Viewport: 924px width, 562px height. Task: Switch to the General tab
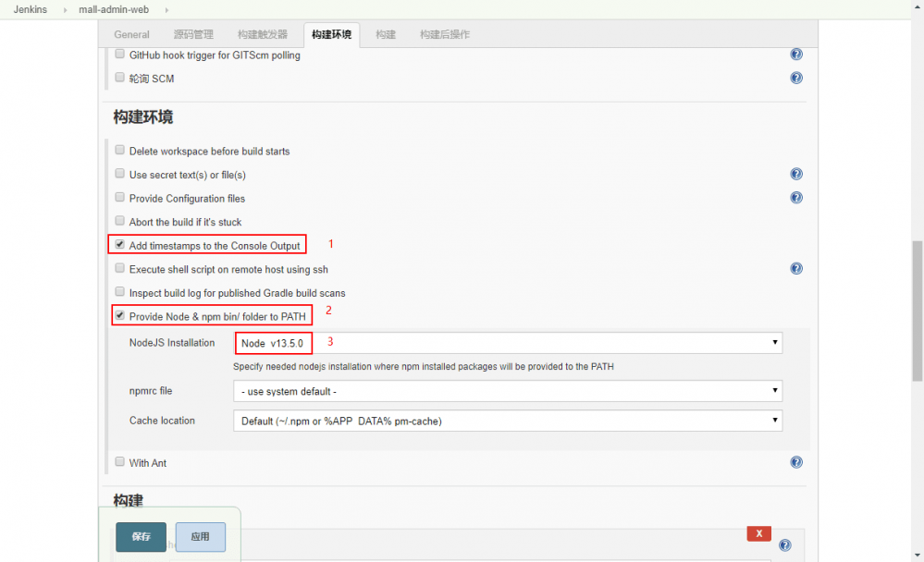tap(131, 35)
